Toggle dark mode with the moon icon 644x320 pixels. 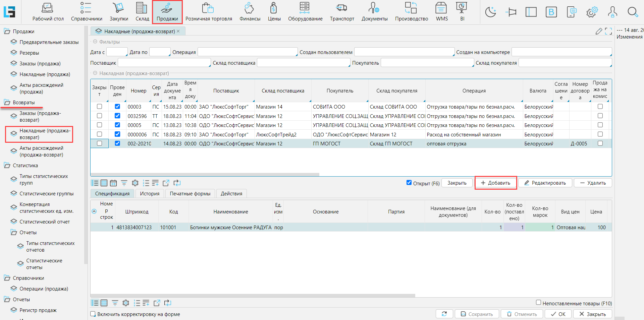pyautogui.click(x=490, y=12)
